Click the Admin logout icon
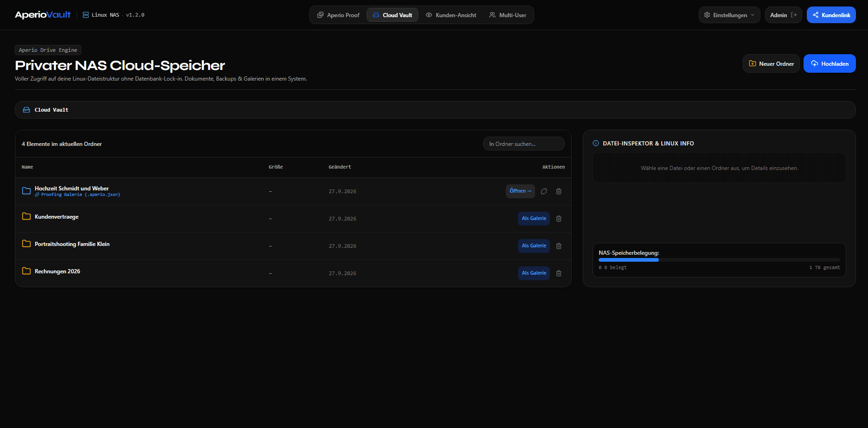The image size is (868, 428). coord(794,15)
